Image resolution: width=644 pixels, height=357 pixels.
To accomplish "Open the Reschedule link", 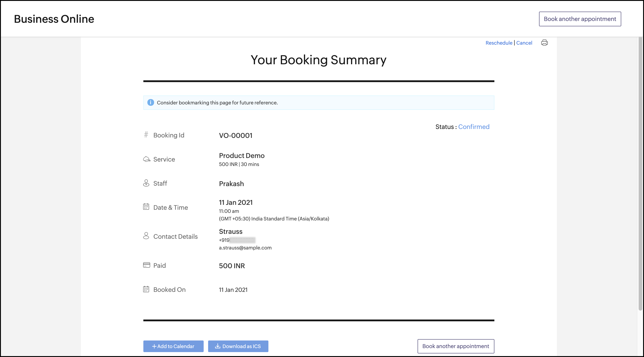I will click(x=499, y=43).
